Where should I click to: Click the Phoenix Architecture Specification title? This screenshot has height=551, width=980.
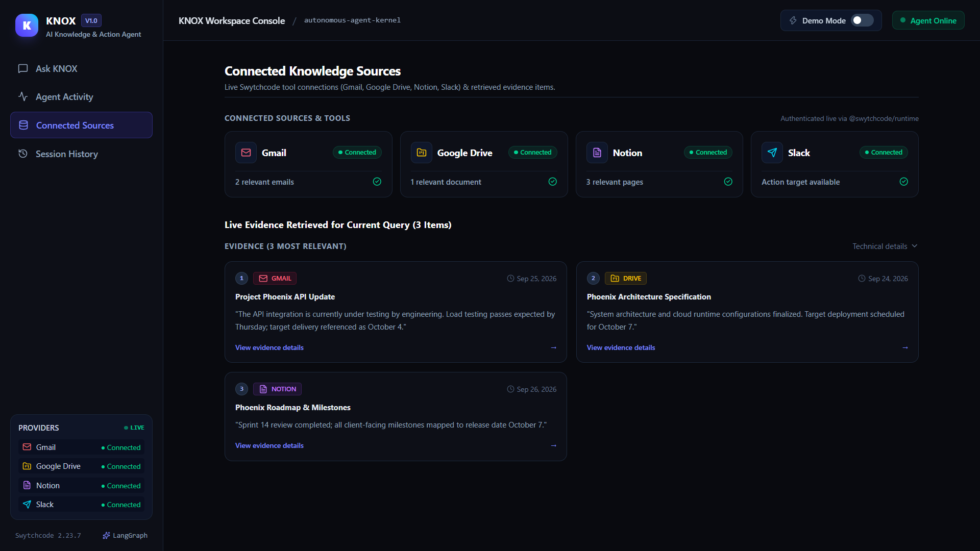point(649,296)
